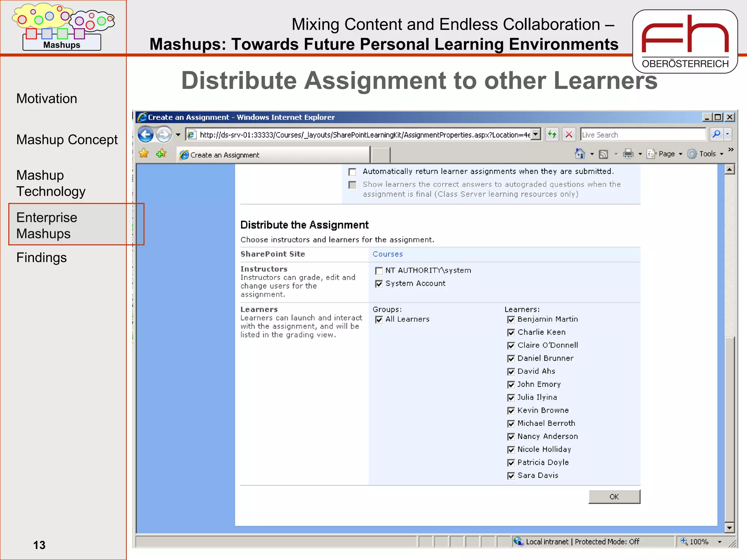
Task: Uncheck Sara Davis learner checkbox
Action: pyautogui.click(x=511, y=476)
